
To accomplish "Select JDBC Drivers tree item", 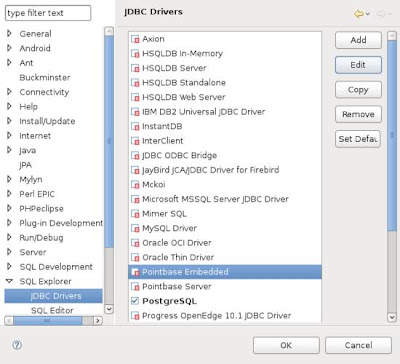I will [x=53, y=296].
